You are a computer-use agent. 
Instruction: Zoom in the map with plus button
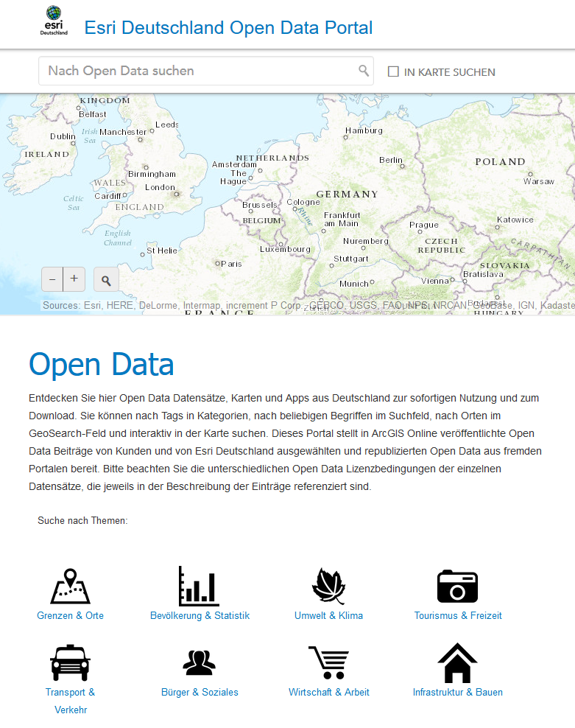(x=74, y=279)
